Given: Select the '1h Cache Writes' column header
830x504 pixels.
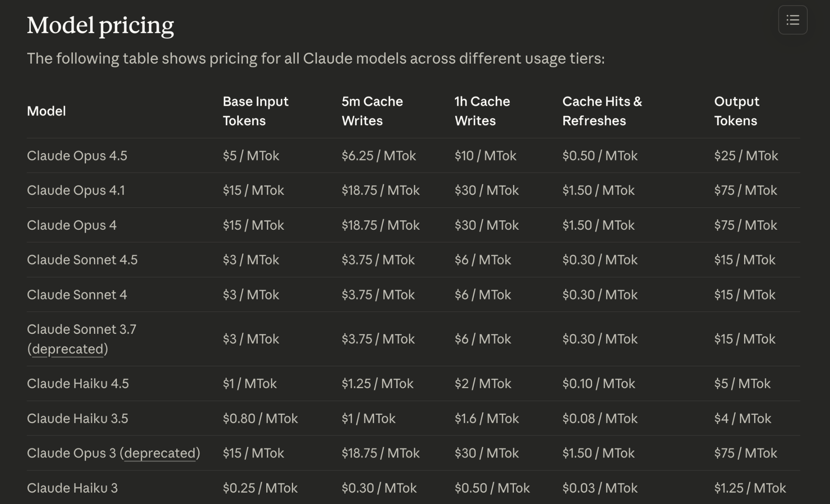Looking at the screenshot, I should click(x=481, y=111).
